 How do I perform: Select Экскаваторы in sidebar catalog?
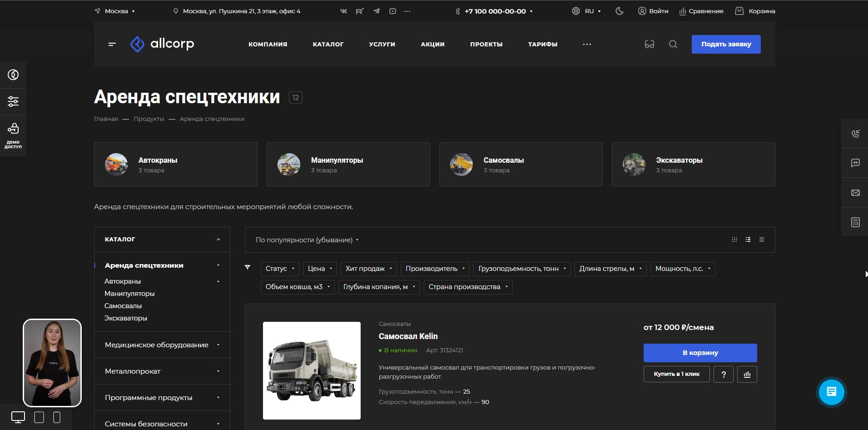126,318
